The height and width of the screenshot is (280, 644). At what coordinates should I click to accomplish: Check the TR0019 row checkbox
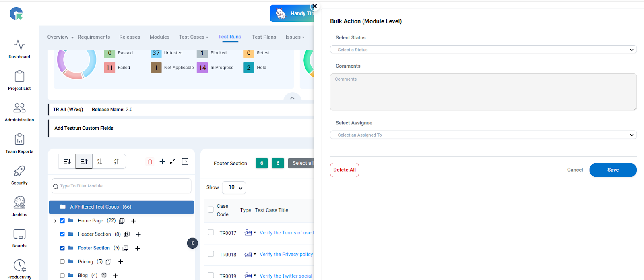point(211,276)
